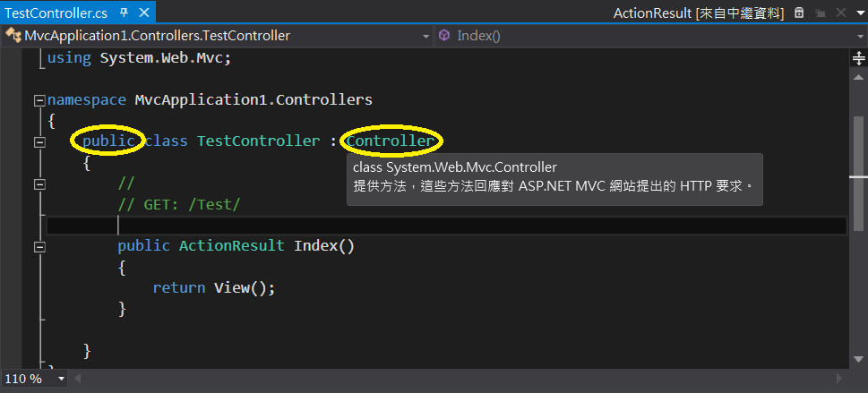868x393 pixels.
Task: Open the class navigation dropdown
Action: pyautogui.click(x=426, y=36)
